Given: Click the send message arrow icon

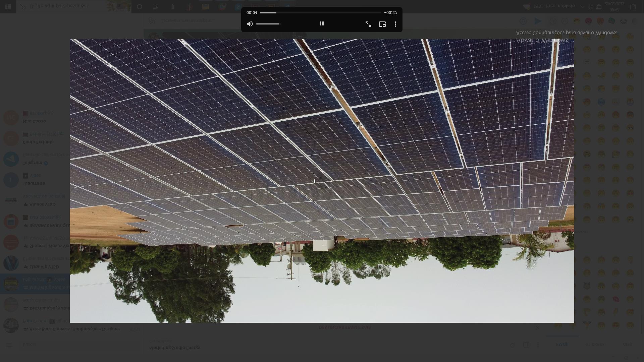Looking at the screenshot, I should pyautogui.click(x=538, y=21).
